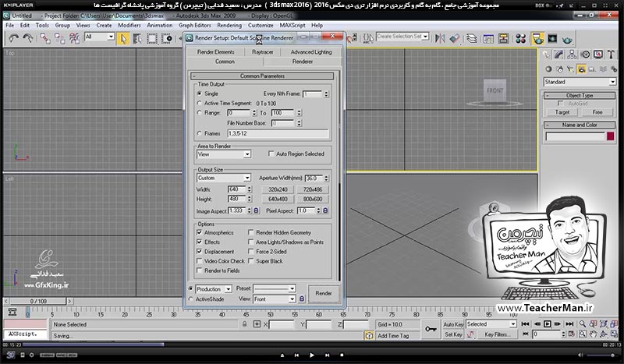Switch to the Motion command panel
Viewport: 624px width, 364px height.
coord(585,55)
